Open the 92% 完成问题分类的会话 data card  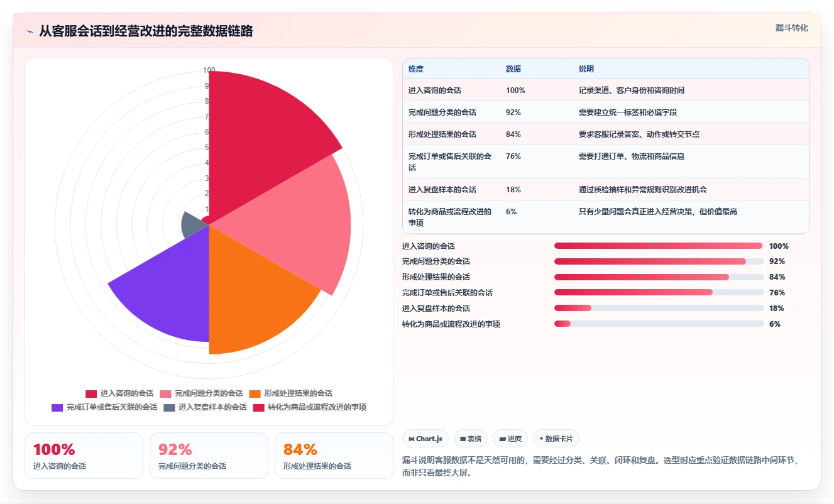tap(209, 456)
